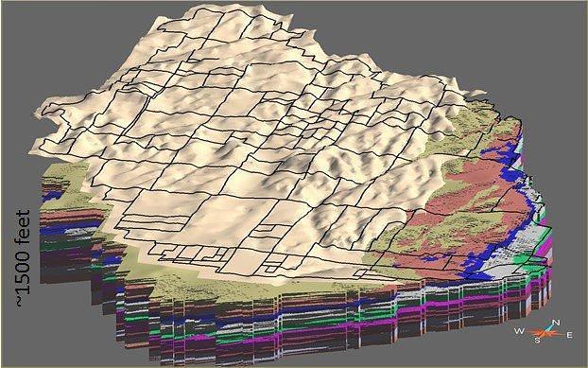588x368 pixels.
Task: Select the E label on the compass
Action: coord(569,335)
